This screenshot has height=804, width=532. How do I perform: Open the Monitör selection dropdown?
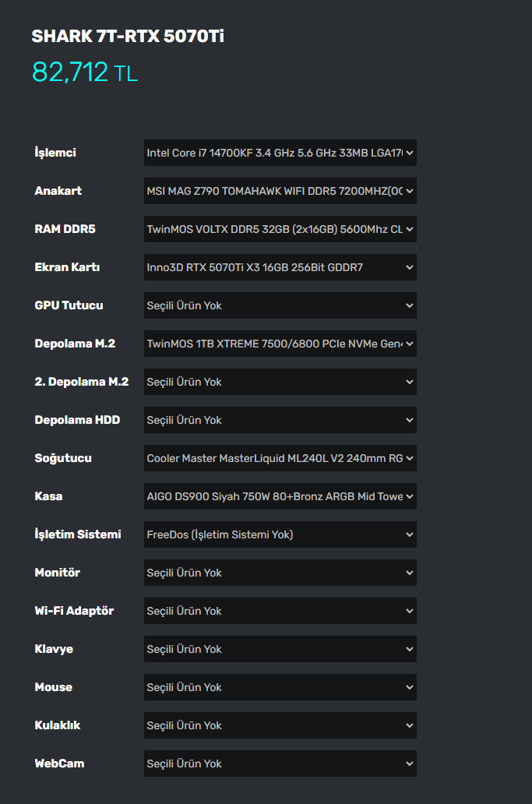tap(280, 573)
